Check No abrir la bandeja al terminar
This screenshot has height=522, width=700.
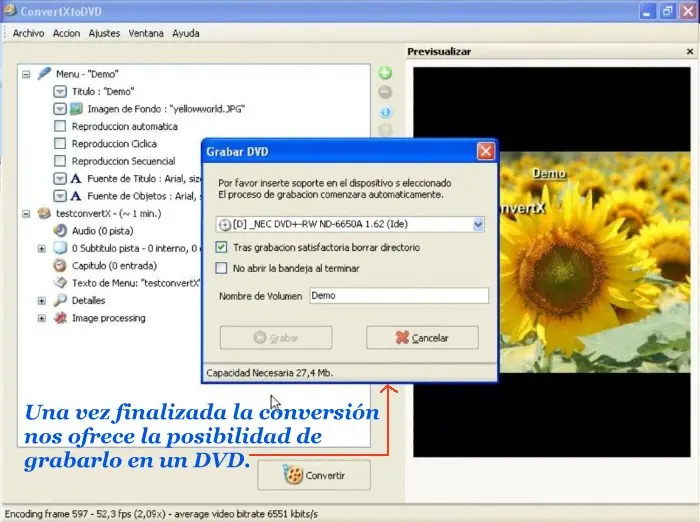[221, 268]
